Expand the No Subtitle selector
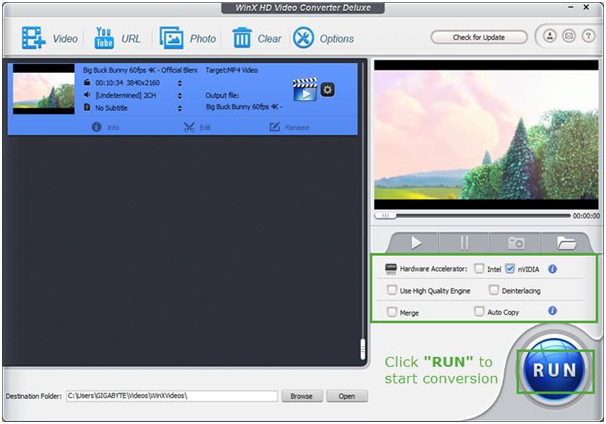Viewport: 606px width, 424px height. (179, 106)
